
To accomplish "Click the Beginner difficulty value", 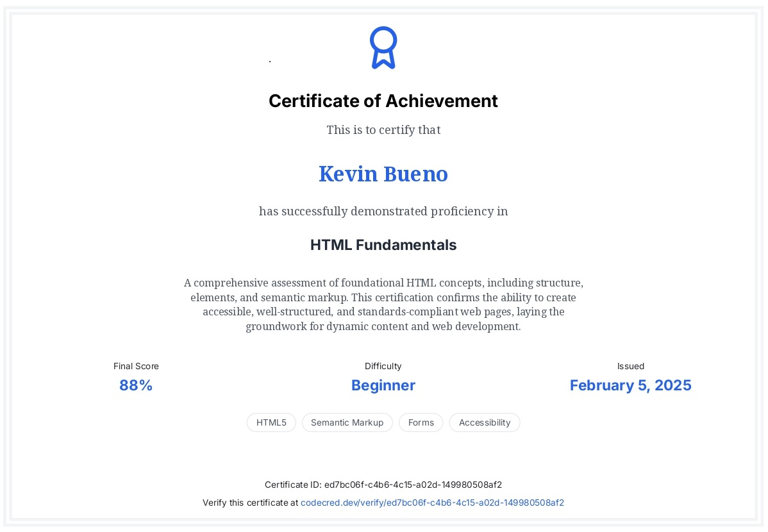I will click(383, 385).
